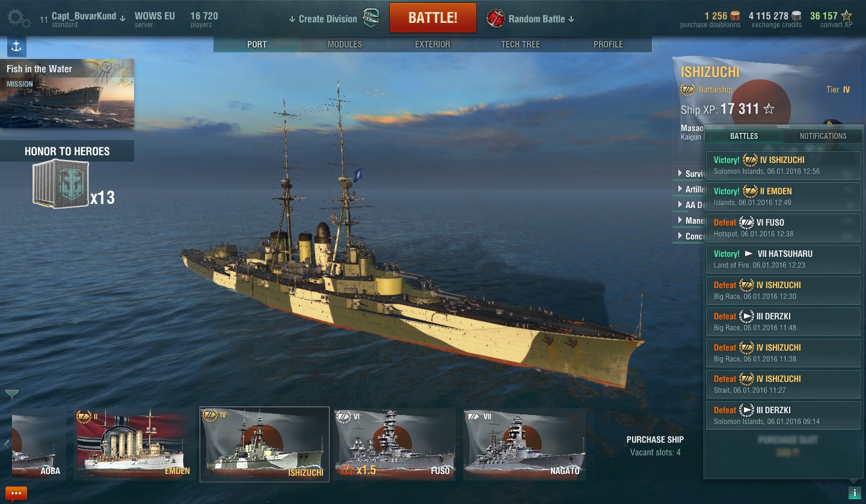
Task: Click the Random Battle mode icon
Action: click(x=495, y=19)
